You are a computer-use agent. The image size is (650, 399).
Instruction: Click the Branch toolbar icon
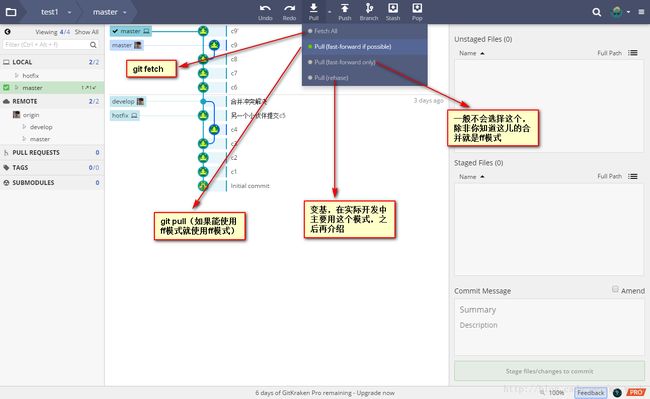point(369,12)
